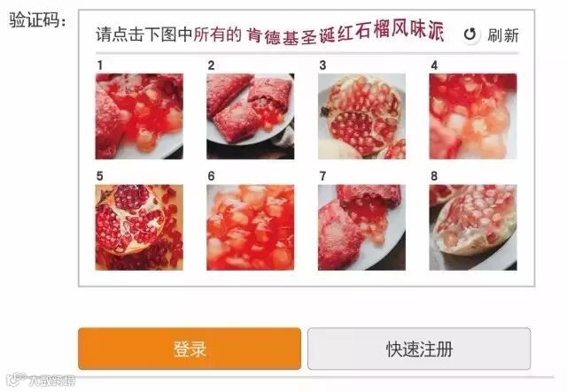Click the watermark logo at bottom left
The image size is (567, 392).
(x=41, y=380)
